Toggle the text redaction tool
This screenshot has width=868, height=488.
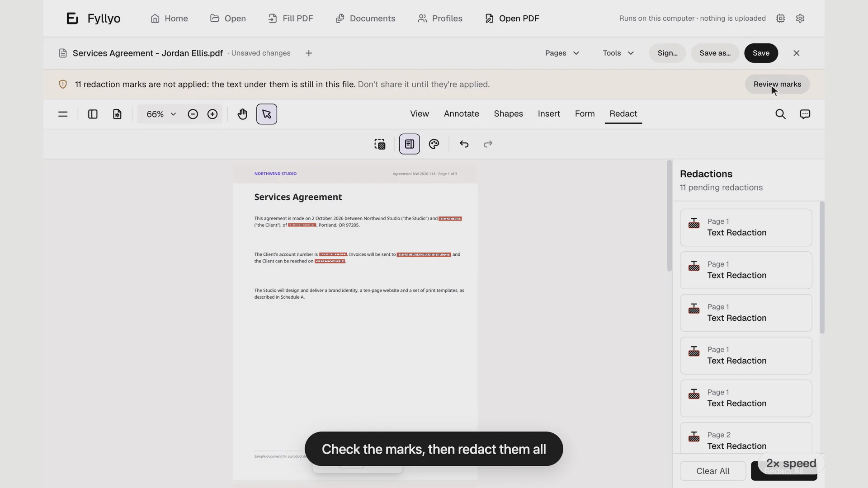tap(410, 144)
